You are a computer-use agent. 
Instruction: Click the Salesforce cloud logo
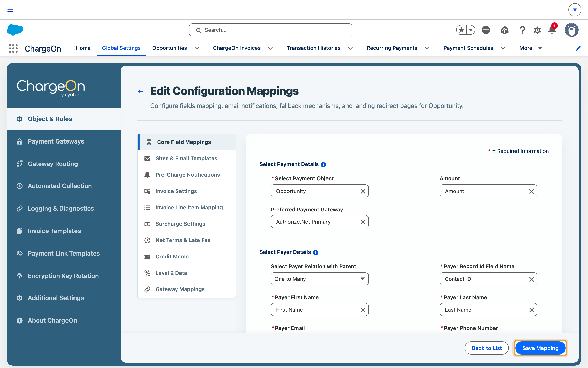(x=15, y=30)
